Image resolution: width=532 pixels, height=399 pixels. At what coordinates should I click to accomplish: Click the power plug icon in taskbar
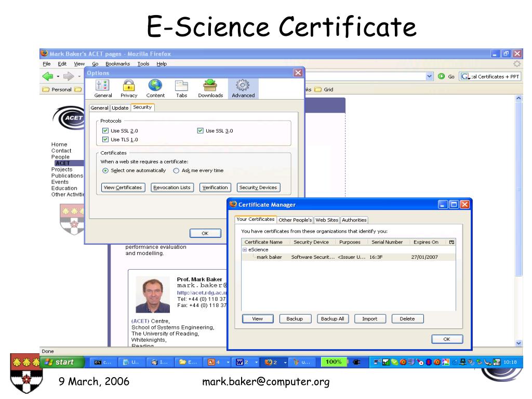[356, 362]
